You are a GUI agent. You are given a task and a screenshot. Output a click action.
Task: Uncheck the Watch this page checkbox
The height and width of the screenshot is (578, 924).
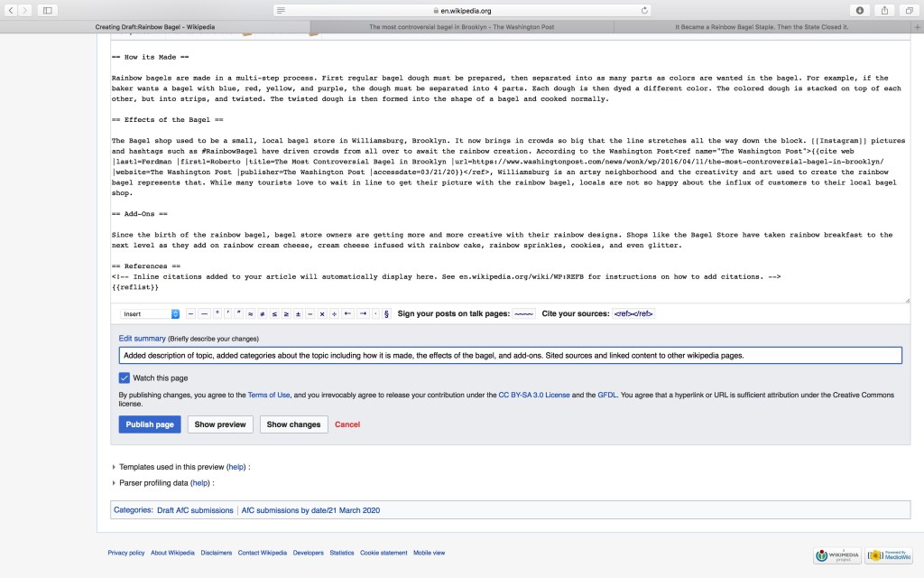(x=125, y=378)
